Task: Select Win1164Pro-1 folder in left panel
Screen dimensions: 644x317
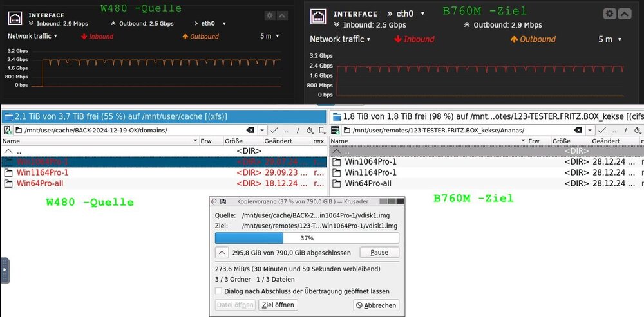Action: (x=164, y=173)
